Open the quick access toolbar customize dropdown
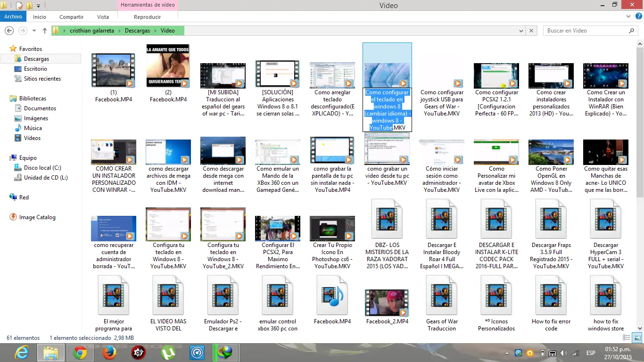Image resolution: width=644 pixels, height=362 pixels. [x=39, y=6]
